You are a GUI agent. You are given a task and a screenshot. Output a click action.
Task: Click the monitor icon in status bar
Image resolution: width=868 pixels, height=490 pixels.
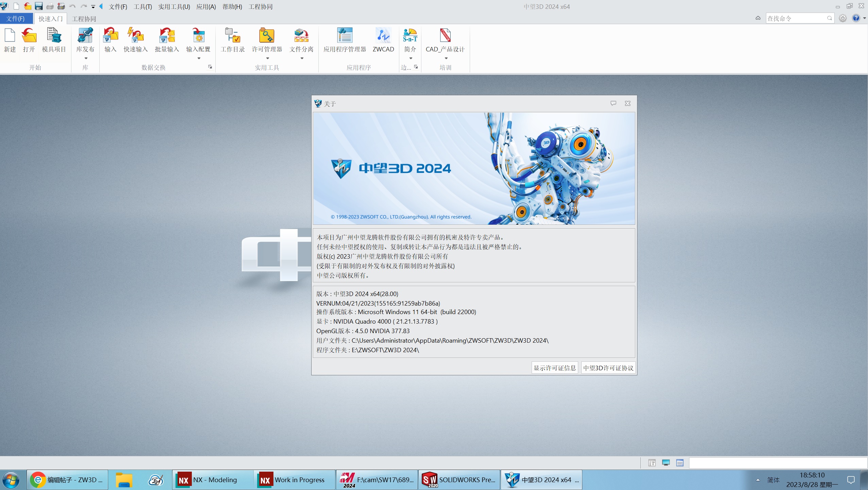[x=666, y=463]
